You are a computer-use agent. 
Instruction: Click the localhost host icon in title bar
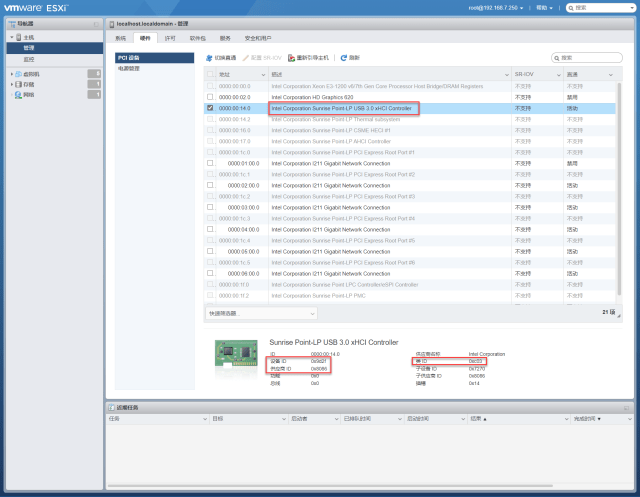tap(112, 24)
